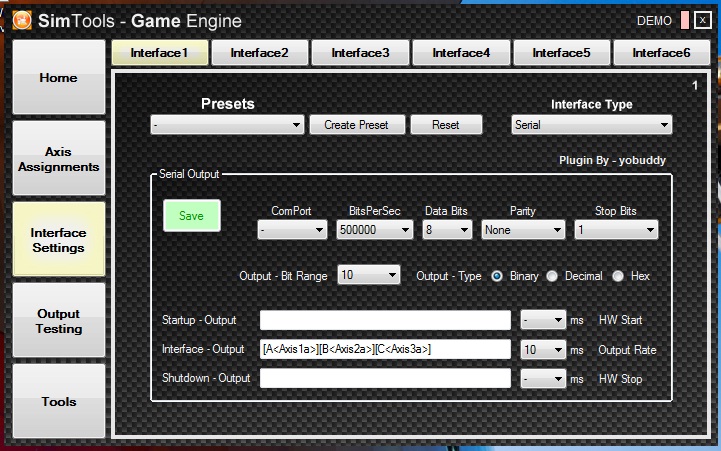Click the 'Plugin By - yobuddy' text

click(x=612, y=160)
